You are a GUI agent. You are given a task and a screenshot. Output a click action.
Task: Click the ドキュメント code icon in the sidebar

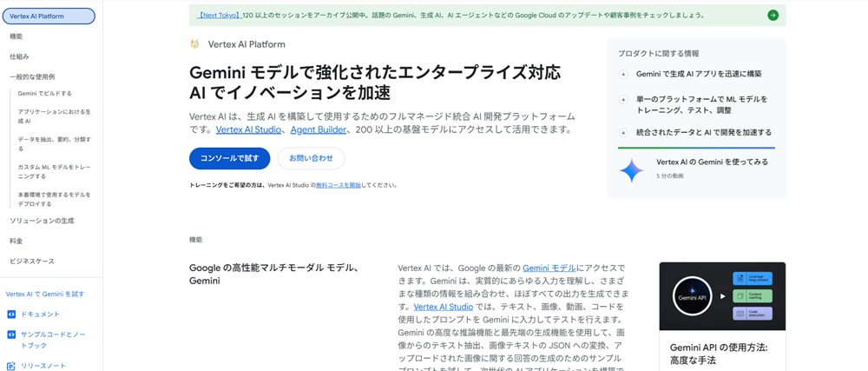(11, 315)
